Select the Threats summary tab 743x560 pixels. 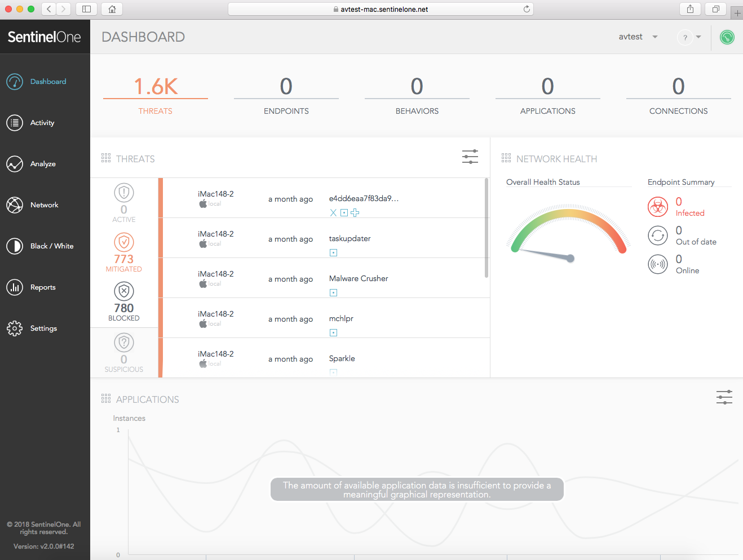click(156, 95)
